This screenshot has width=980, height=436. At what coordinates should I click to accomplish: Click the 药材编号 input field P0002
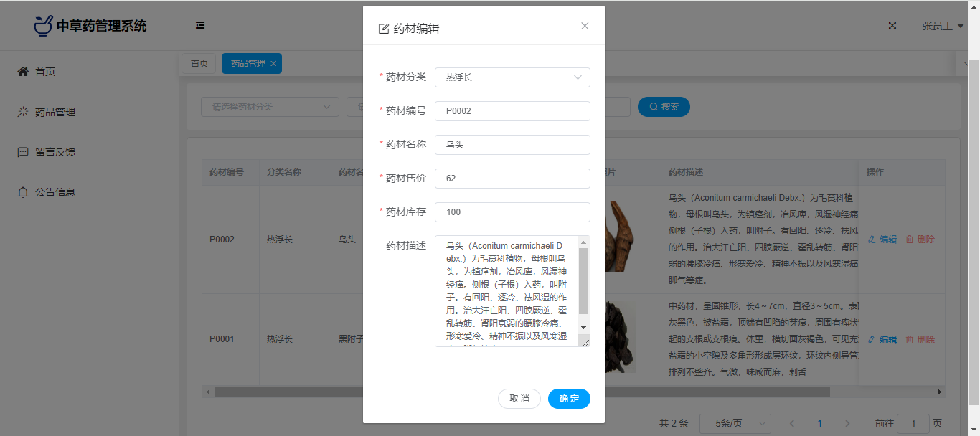tap(512, 111)
